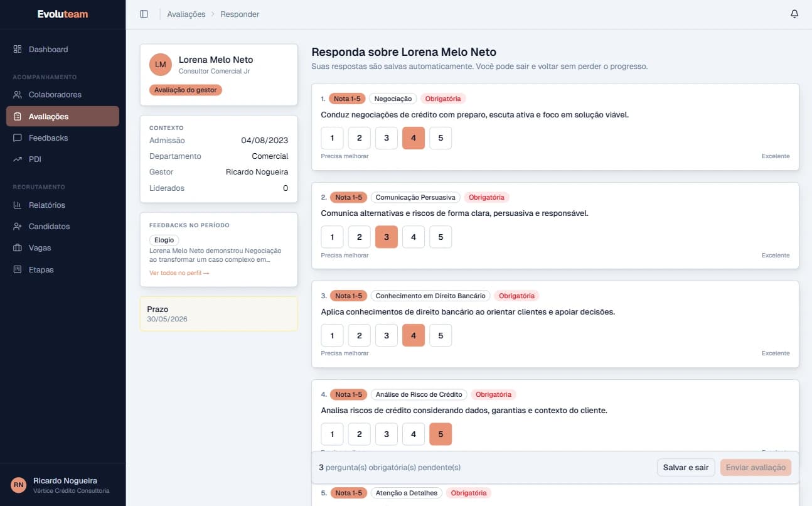This screenshot has height=506, width=812.
Task: Rate Direito Bancário question as 5
Action: 441,335
